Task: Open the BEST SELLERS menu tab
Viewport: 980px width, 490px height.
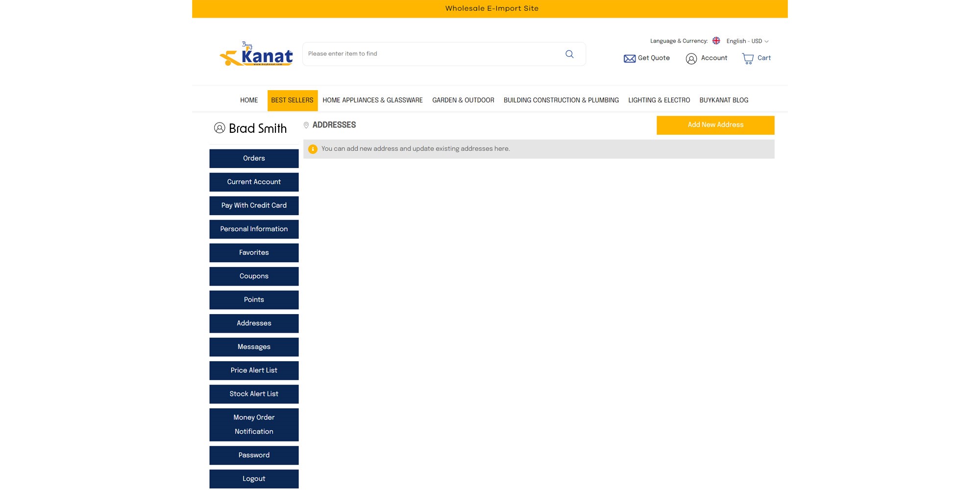Action: [293, 100]
